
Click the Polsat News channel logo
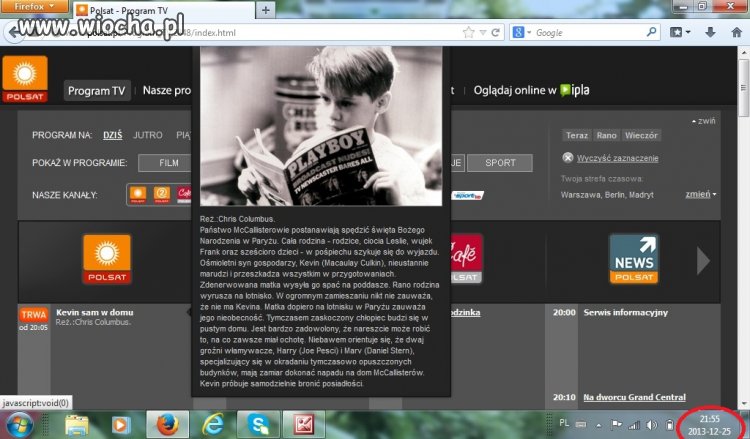point(634,259)
